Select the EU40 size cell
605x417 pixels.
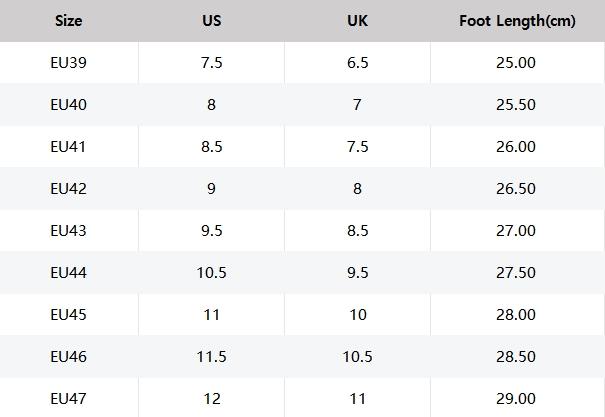(68, 104)
